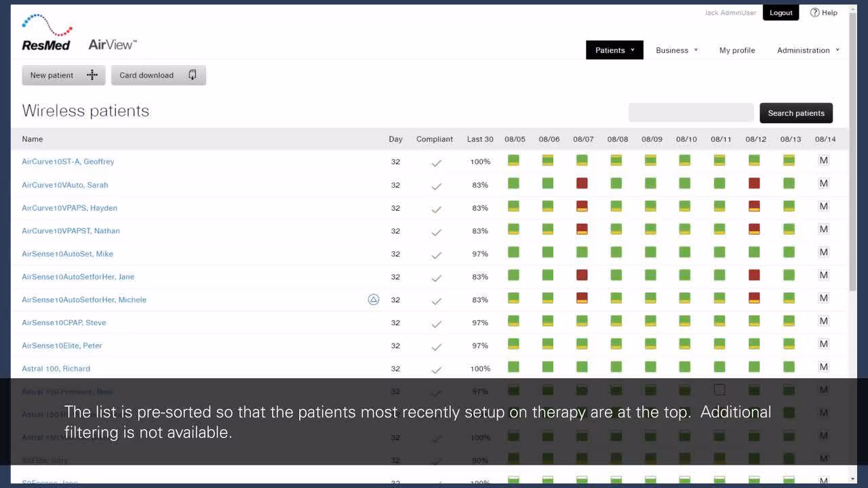Click the Help question mark icon
Image resolution: width=868 pixels, height=488 pixels.
coord(815,13)
